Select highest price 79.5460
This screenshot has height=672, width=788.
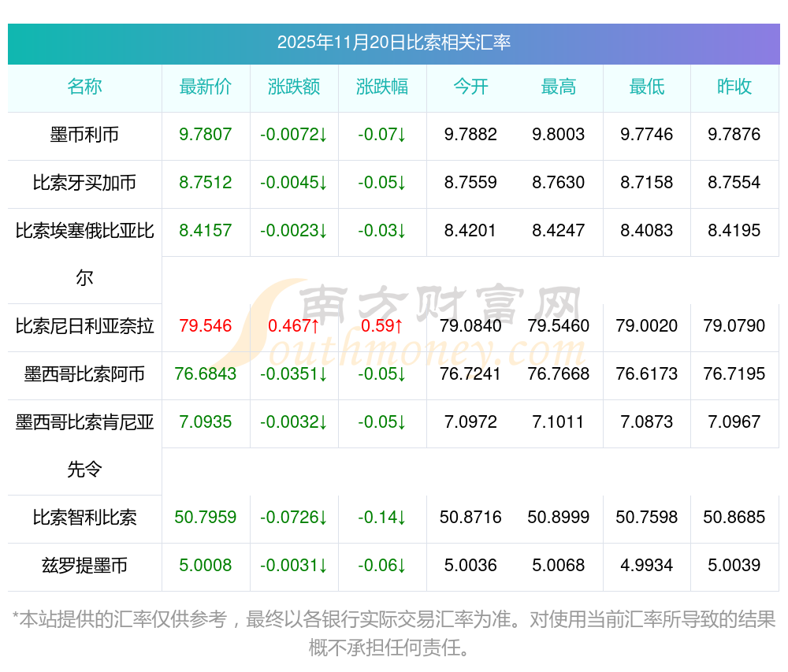[x=559, y=325]
